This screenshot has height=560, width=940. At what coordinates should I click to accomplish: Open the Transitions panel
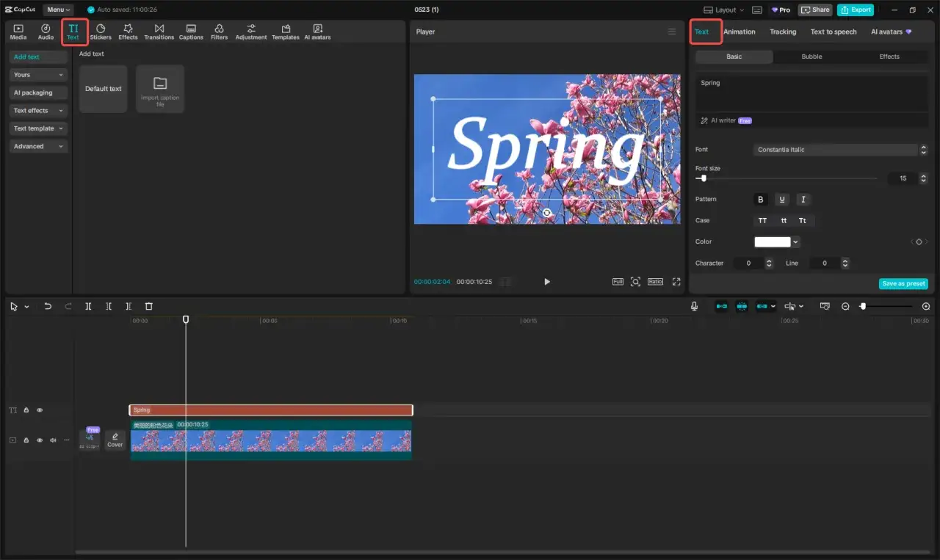click(159, 31)
